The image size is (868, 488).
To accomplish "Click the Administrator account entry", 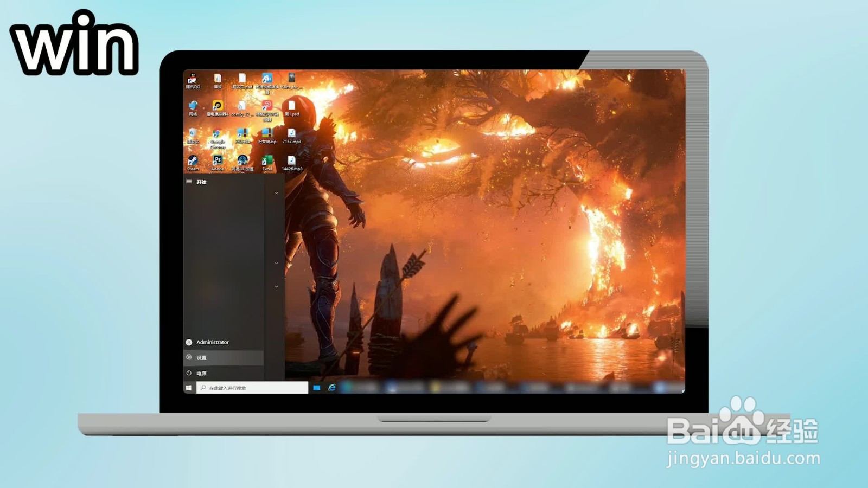I will tap(224, 342).
